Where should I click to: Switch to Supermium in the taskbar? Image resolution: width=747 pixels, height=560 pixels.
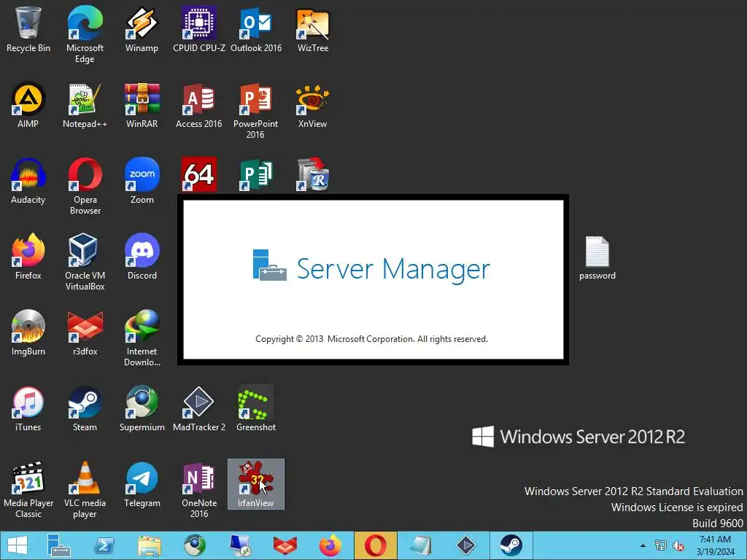point(195,545)
